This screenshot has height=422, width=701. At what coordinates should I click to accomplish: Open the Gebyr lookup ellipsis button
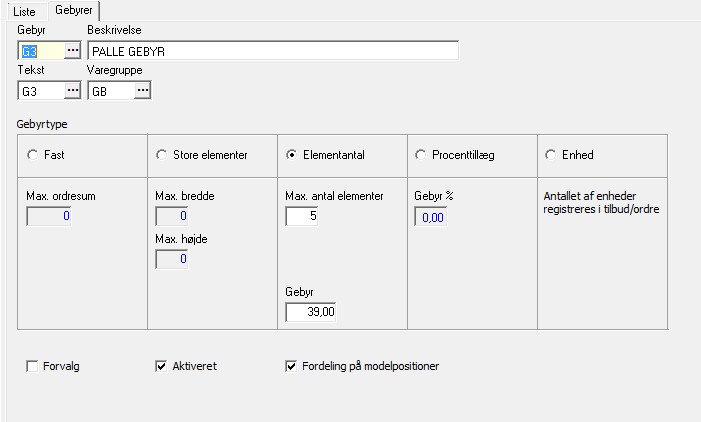[x=72, y=50]
